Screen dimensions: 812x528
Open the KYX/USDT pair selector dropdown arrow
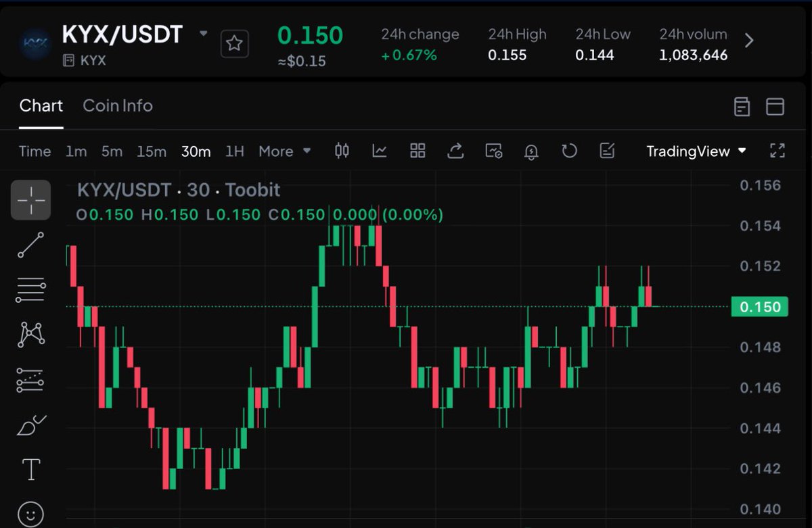(203, 33)
